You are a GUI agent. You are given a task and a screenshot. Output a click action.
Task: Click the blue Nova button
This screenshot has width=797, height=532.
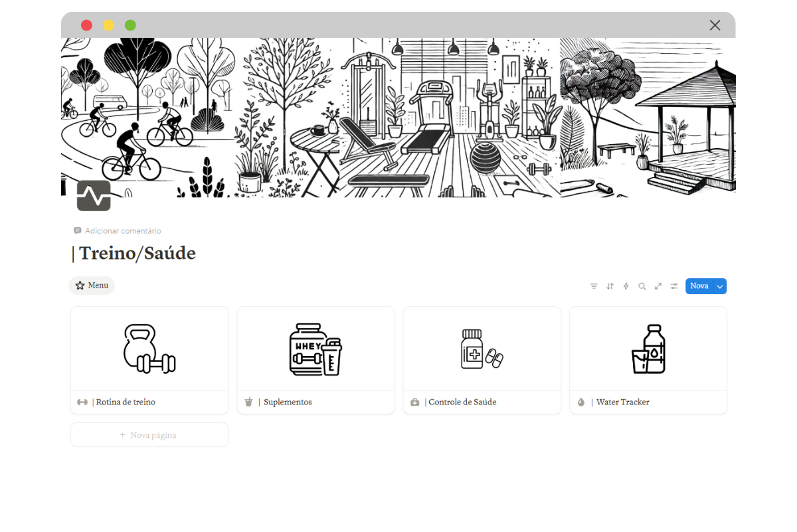click(699, 286)
